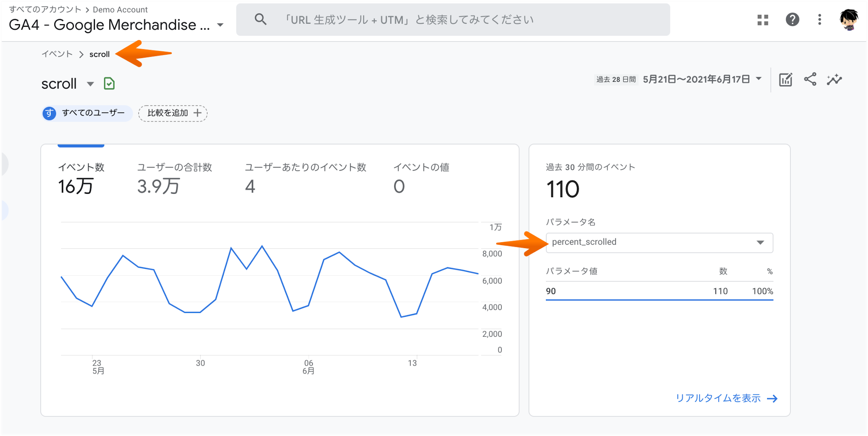The height and width of the screenshot is (436, 868).
Task: Open the date range dropdown
Action: [702, 79]
